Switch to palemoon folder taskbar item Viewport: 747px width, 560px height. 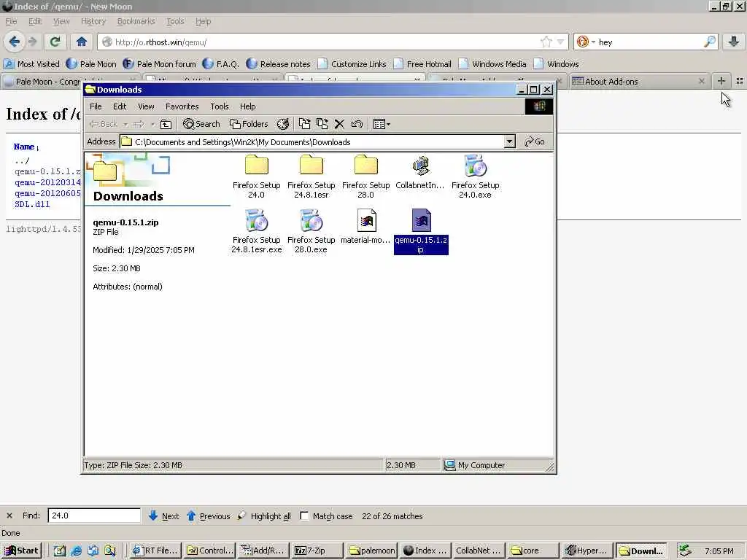coord(371,551)
